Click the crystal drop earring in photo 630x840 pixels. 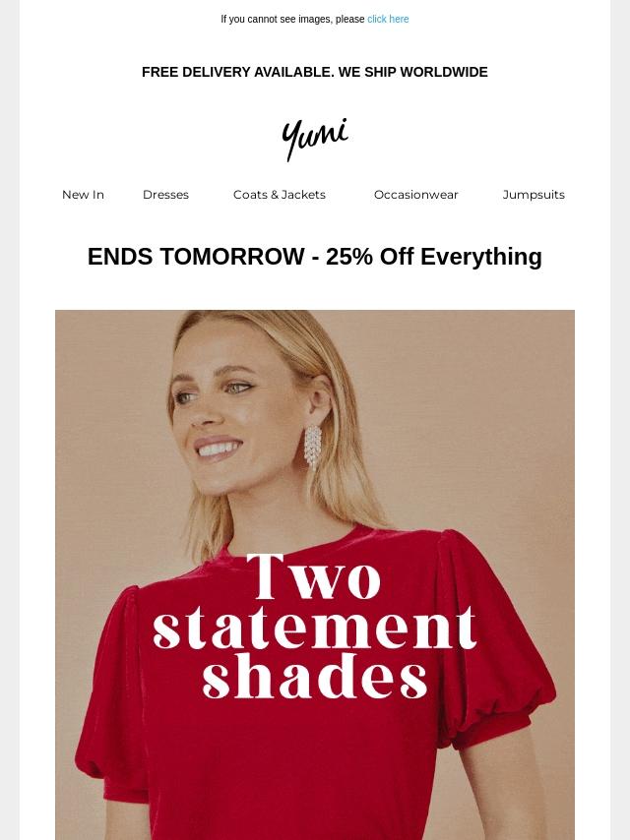[x=313, y=448]
